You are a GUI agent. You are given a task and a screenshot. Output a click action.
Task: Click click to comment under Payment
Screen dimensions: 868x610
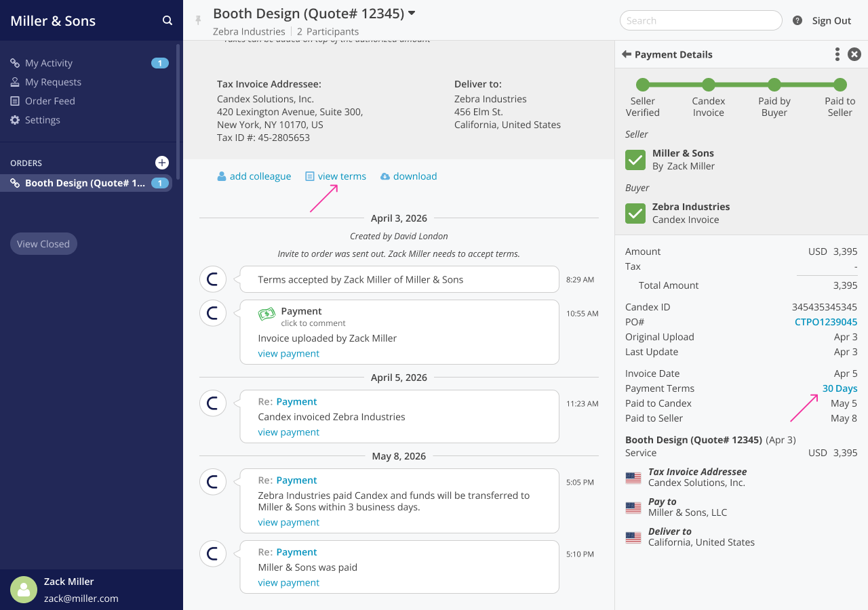click(x=313, y=323)
